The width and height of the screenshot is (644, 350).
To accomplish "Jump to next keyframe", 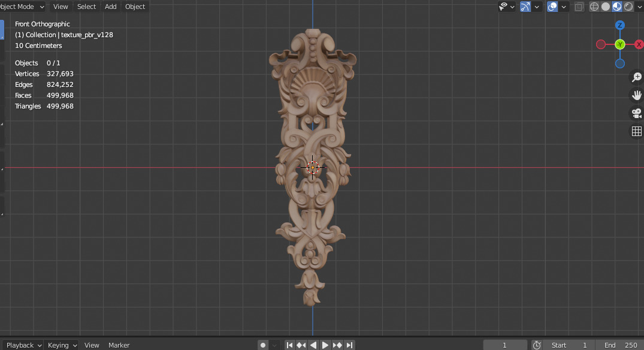I will pos(337,345).
